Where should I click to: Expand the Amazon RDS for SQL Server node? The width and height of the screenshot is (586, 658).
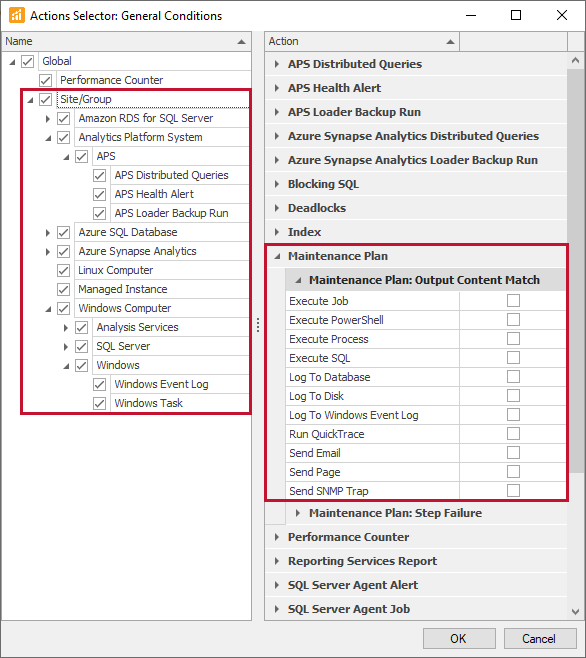point(48,119)
